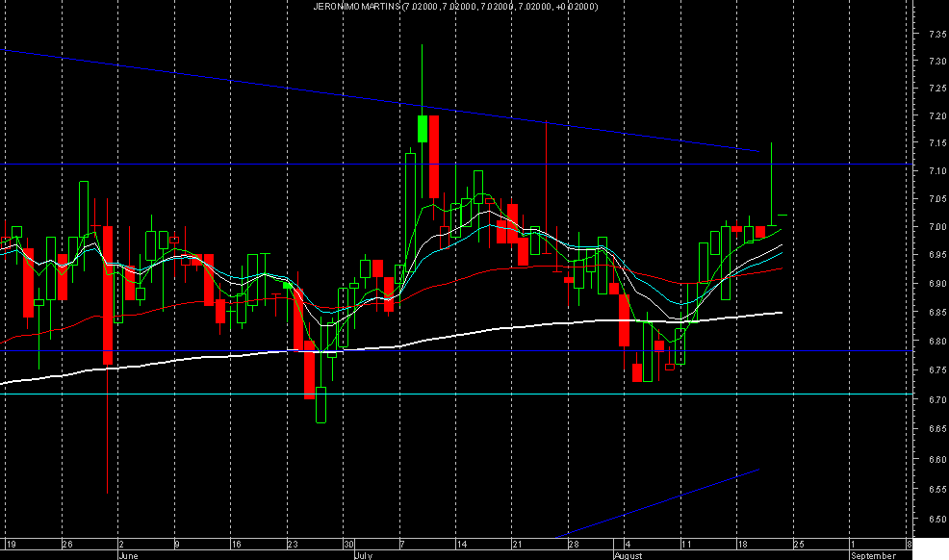The width and height of the screenshot is (949, 560).
Task: Click the JERONIMO MARTINS chart title
Action: [455, 7]
